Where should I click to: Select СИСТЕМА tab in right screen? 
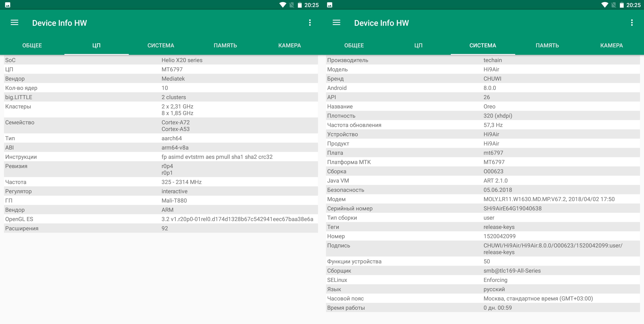(x=483, y=45)
